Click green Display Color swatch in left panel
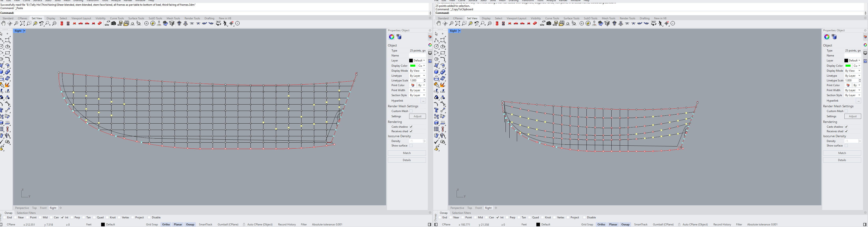Viewport: 868px width, 227px height. pyautogui.click(x=413, y=66)
